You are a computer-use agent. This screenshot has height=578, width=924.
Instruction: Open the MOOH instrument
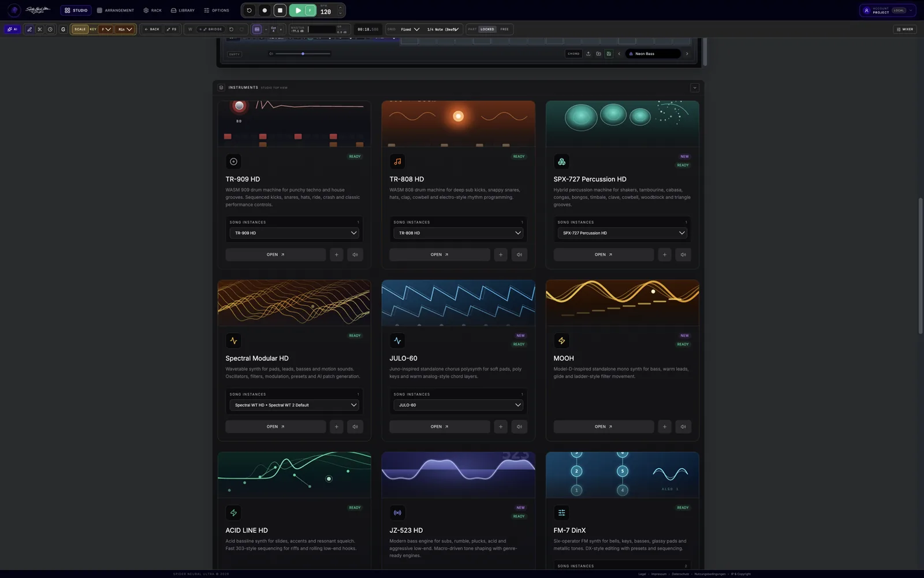[x=603, y=427]
